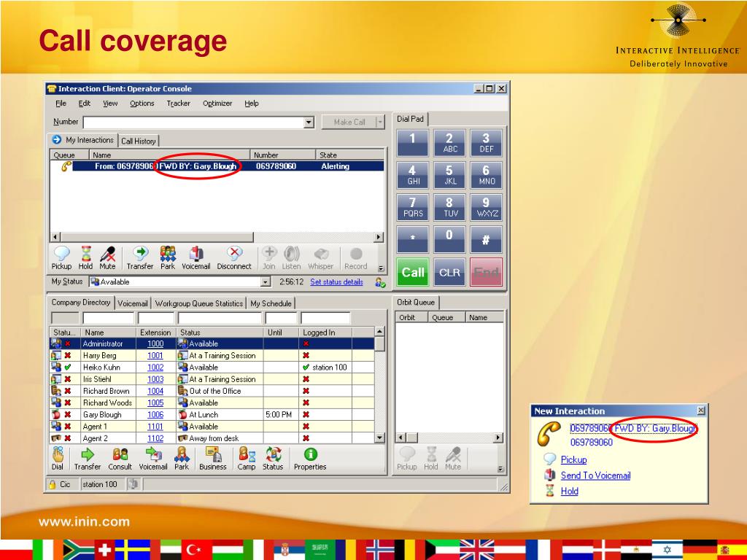Open the My Schedule tab
This screenshot has width=747, height=560.
tap(271, 303)
